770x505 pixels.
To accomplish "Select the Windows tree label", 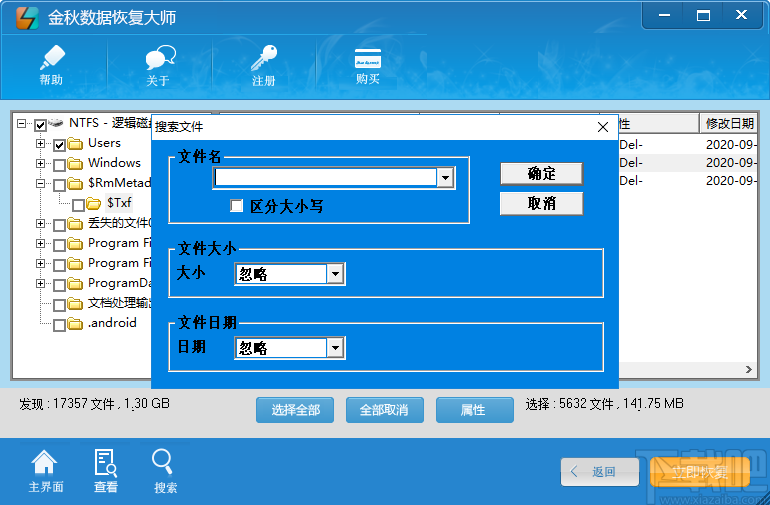I will click(114, 163).
